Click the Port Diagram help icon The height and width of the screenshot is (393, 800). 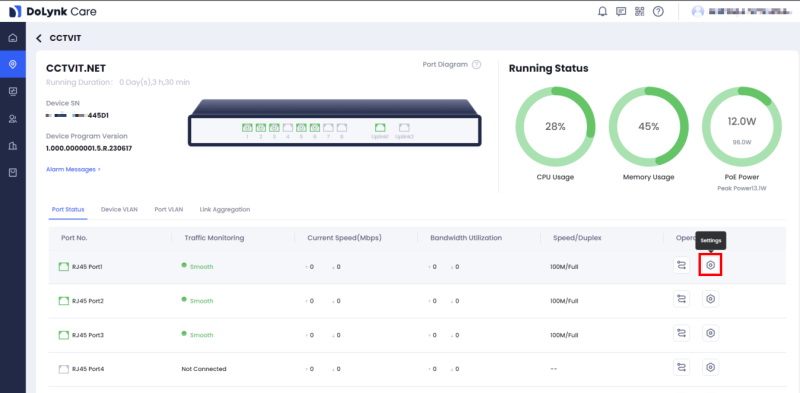[476, 64]
